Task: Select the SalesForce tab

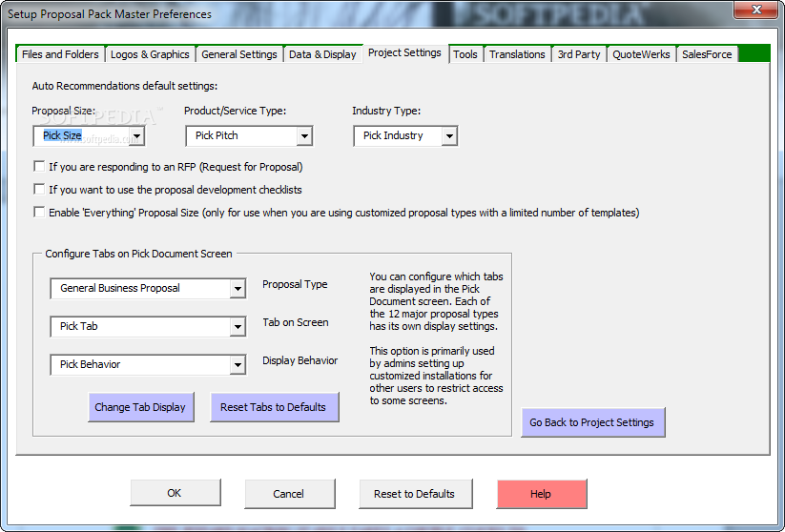Action: pos(707,54)
